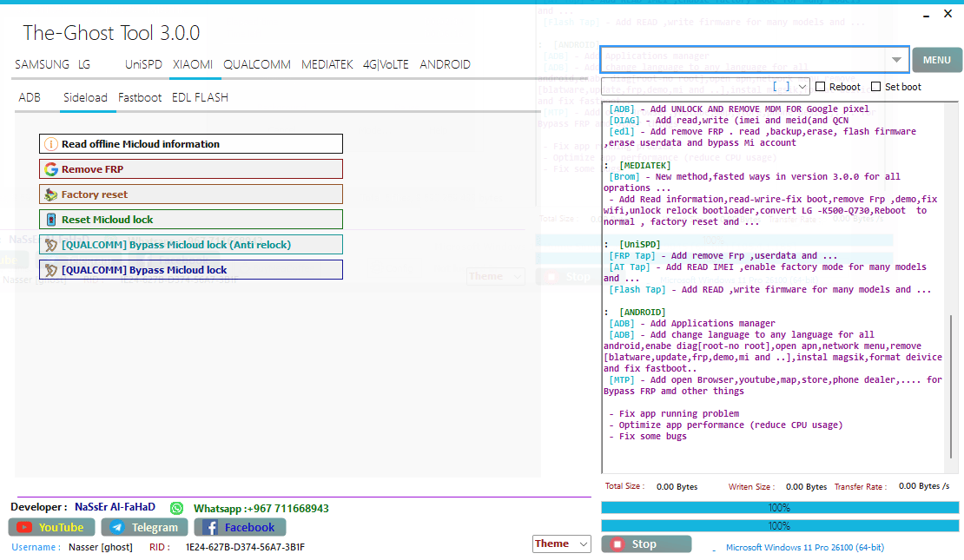Image resolution: width=964 pixels, height=560 pixels.
Task: Open the EDL FLASH sub-tab
Action: point(200,97)
